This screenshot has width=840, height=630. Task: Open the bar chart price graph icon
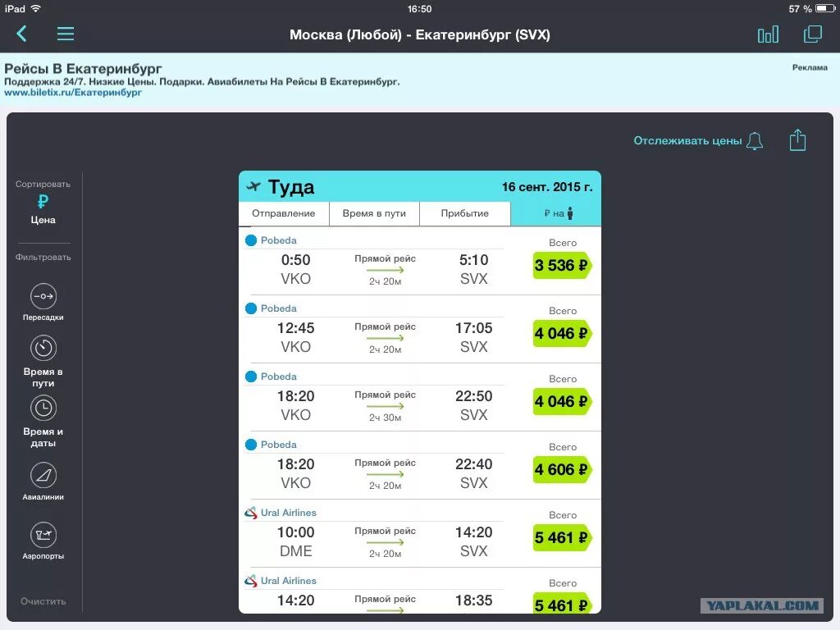click(x=768, y=34)
